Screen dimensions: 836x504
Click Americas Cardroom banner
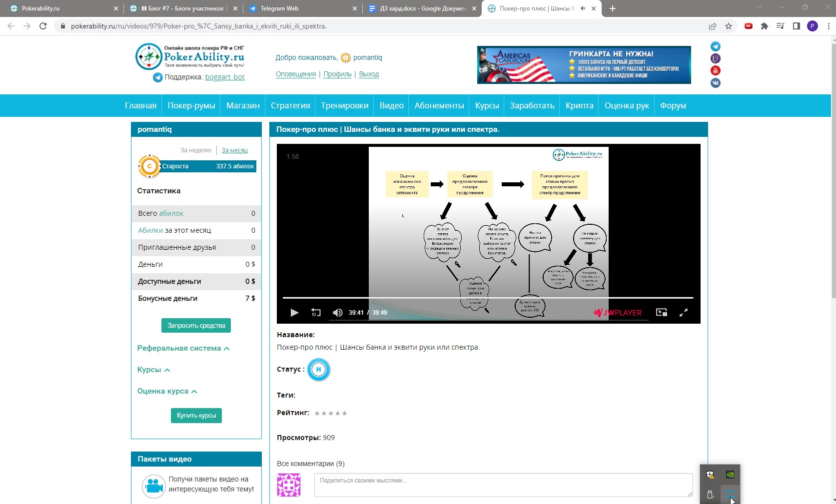coord(584,65)
